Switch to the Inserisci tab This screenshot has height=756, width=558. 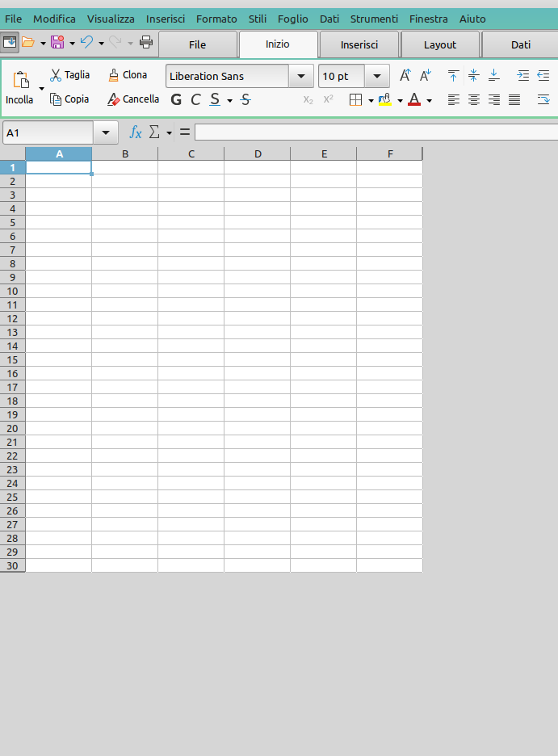[x=359, y=44]
